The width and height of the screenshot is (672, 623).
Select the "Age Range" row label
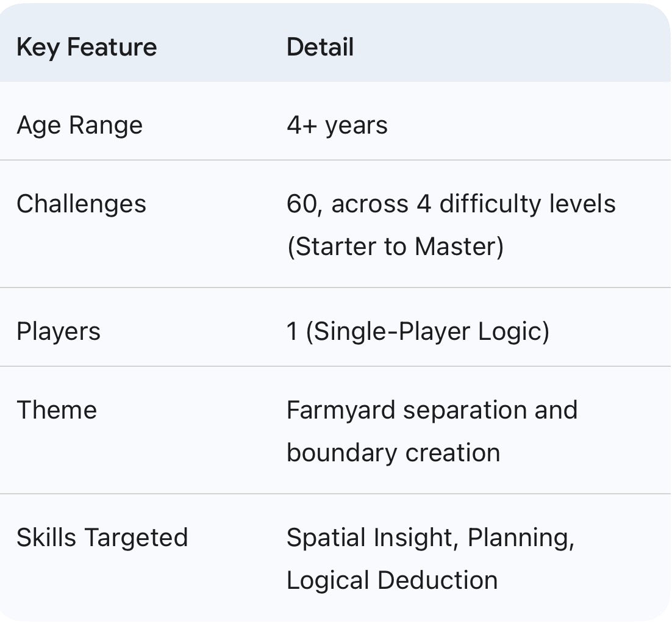79,126
